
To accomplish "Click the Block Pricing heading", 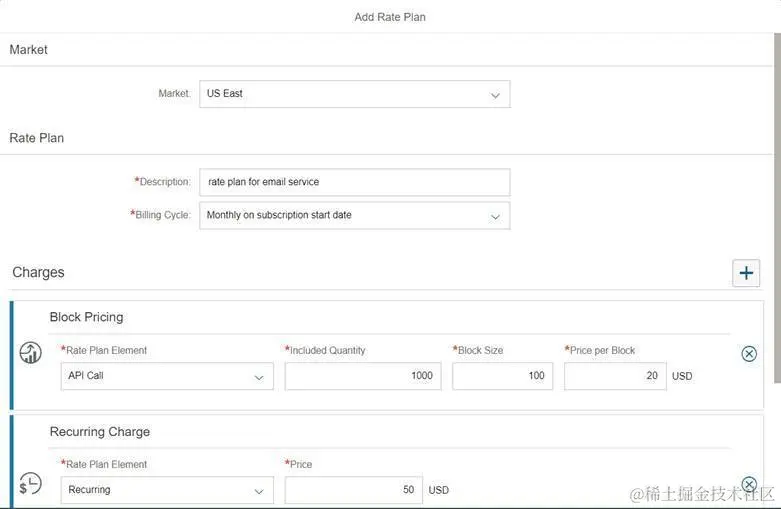I will 87,317.
